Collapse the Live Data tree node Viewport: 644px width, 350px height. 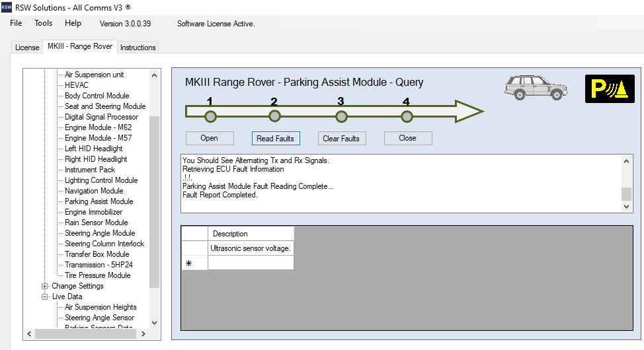[45, 297]
